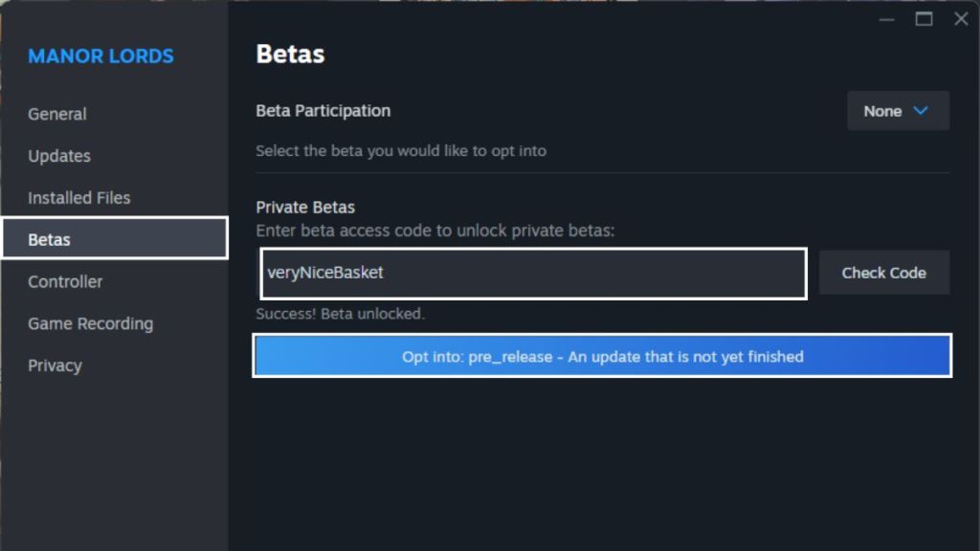This screenshot has width=980, height=551.
Task: Switch to the Updates section
Action: click(59, 156)
